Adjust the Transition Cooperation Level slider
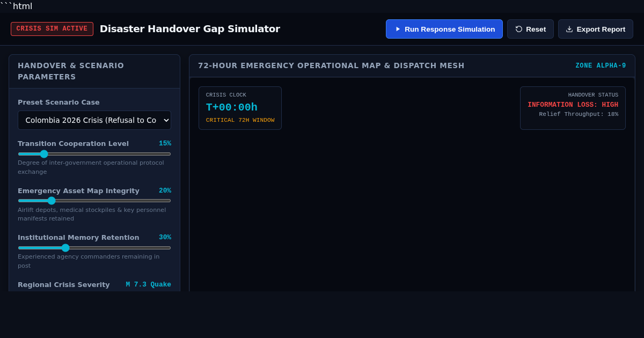The image size is (644, 338). (94, 154)
